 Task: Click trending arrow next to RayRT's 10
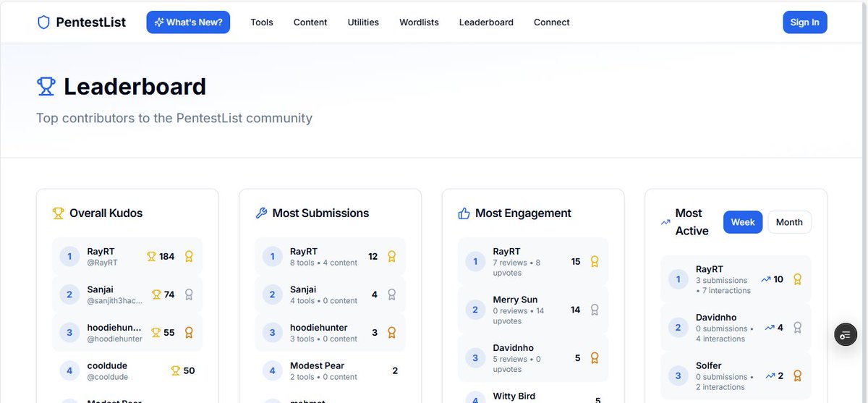[x=766, y=279]
